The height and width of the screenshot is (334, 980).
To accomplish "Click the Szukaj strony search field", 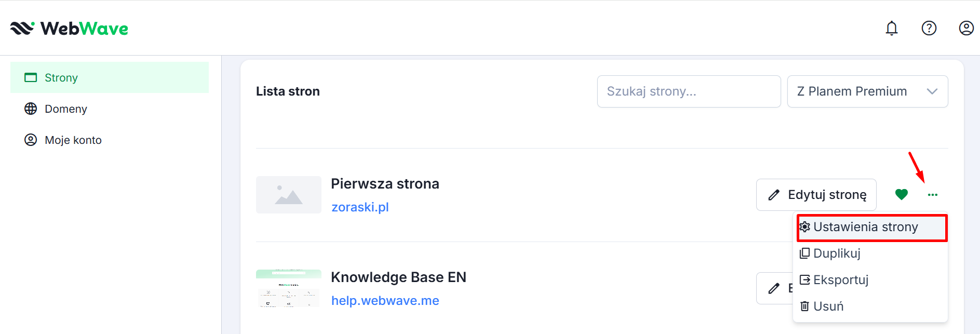I will pos(688,91).
